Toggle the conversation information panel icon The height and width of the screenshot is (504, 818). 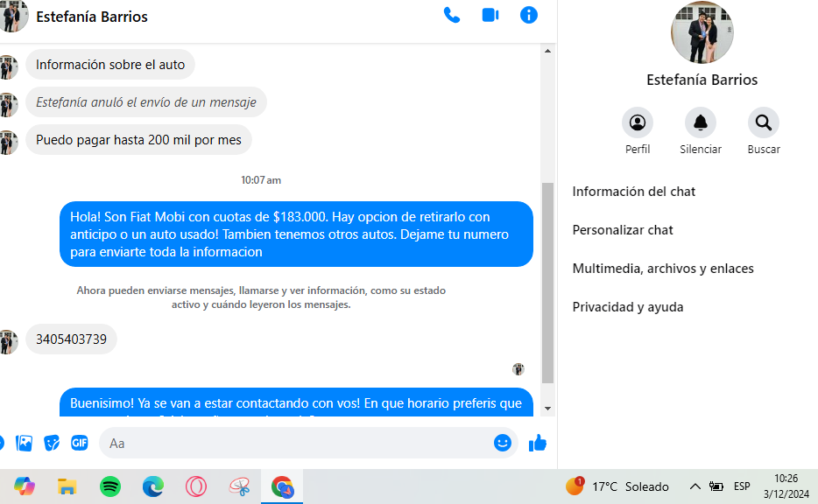[x=528, y=15]
